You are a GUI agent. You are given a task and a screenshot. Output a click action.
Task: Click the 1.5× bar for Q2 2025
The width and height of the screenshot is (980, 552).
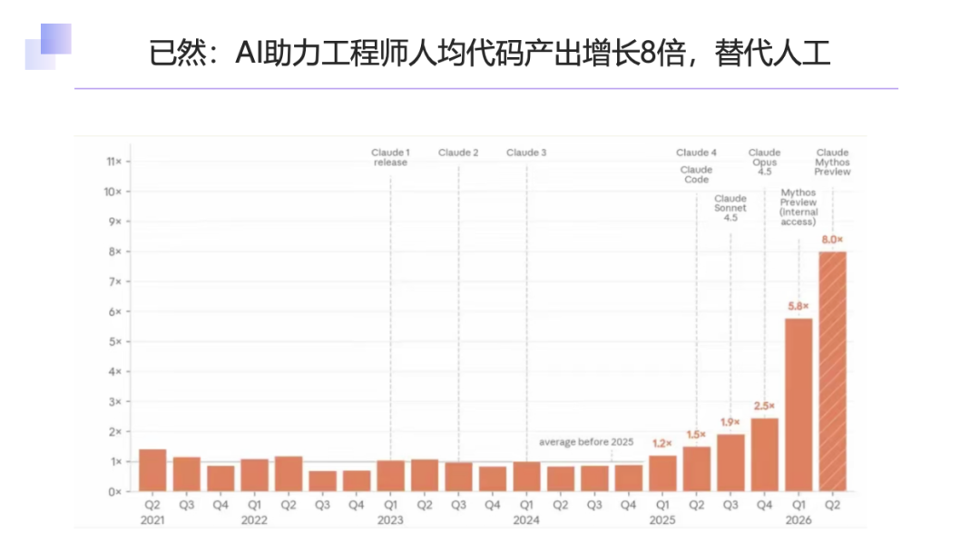696,468
